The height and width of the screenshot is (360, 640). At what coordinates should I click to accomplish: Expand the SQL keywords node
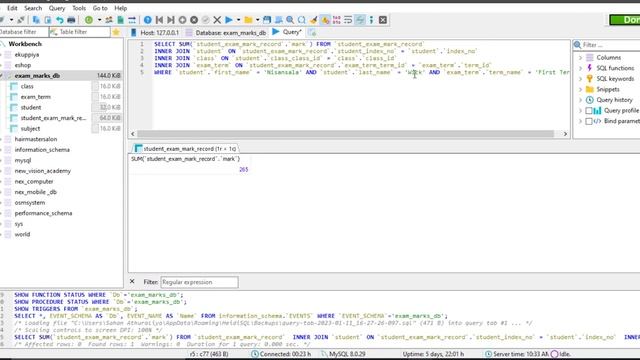point(580,79)
